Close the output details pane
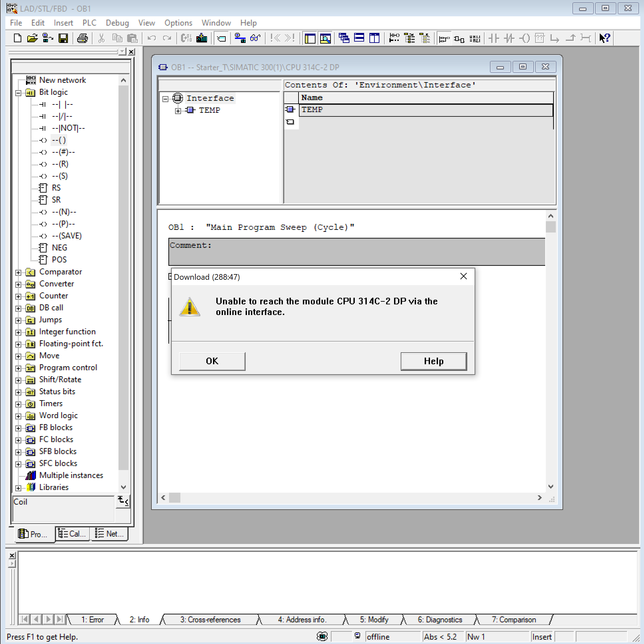 coord(12,555)
